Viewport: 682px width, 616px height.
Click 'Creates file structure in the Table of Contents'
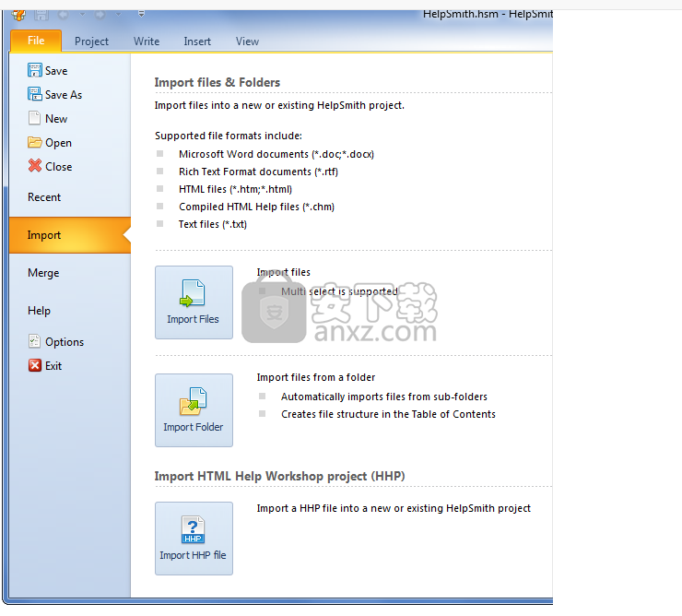[388, 414]
